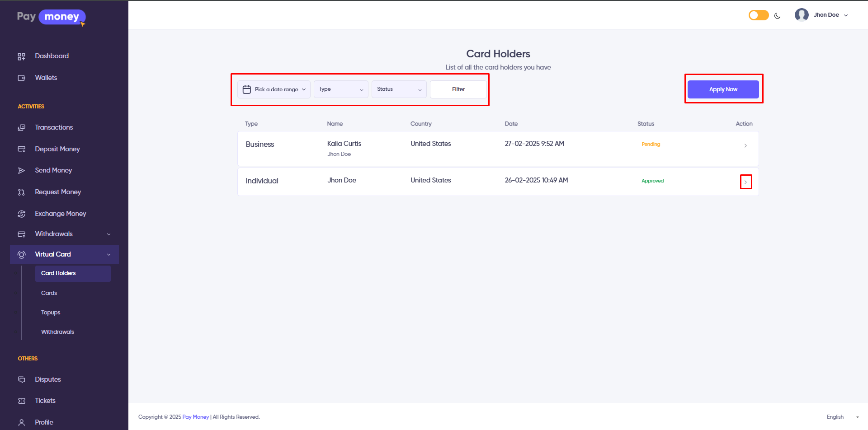Open details arrow for Approved Individual holder
Image resolution: width=868 pixels, height=430 pixels.
click(x=745, y=182)
